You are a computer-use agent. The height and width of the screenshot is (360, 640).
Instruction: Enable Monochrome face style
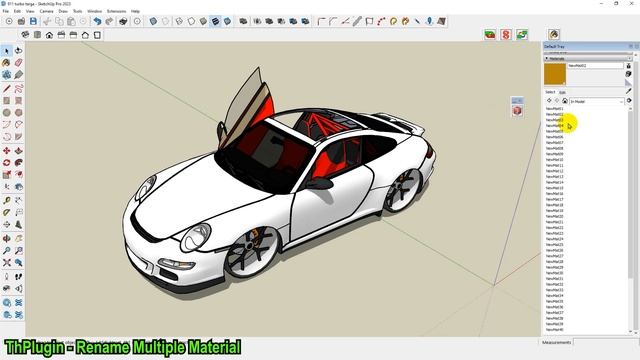(227, 21)
